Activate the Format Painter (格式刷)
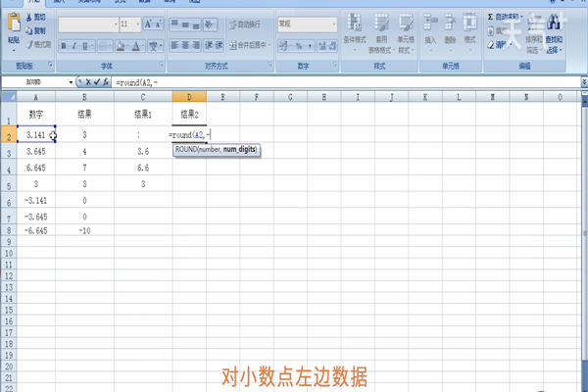This screenshot has width=588, height=392. coord(38,45)
